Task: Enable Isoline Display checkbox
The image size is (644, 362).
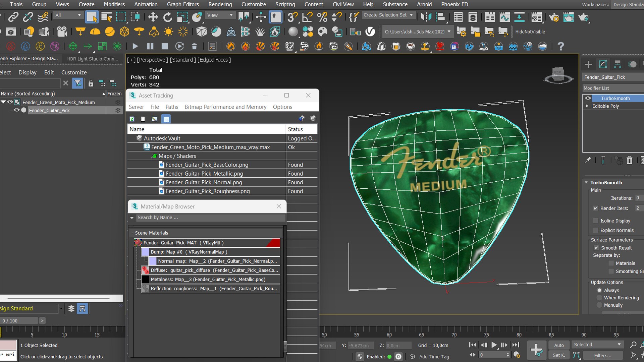Action: tap(596, 221)
